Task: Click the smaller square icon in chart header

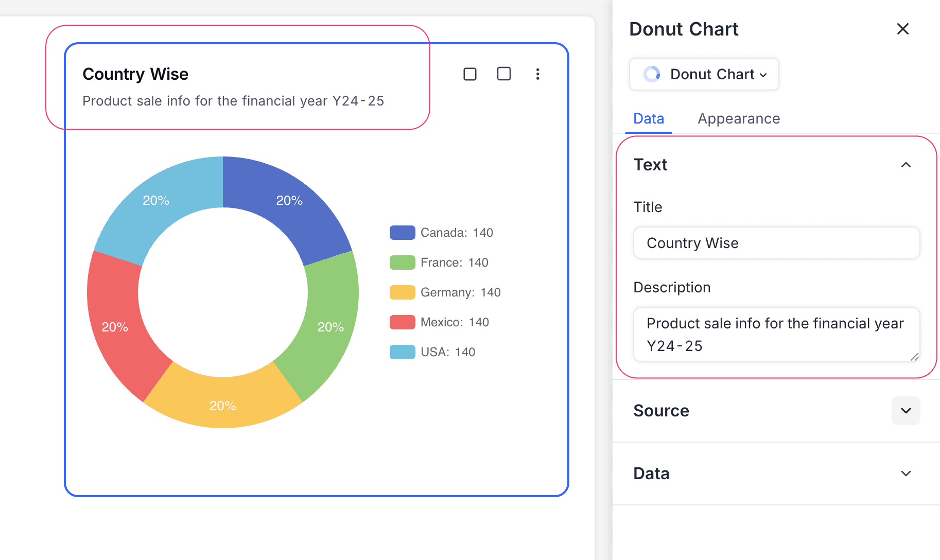Action: [469, 74]
